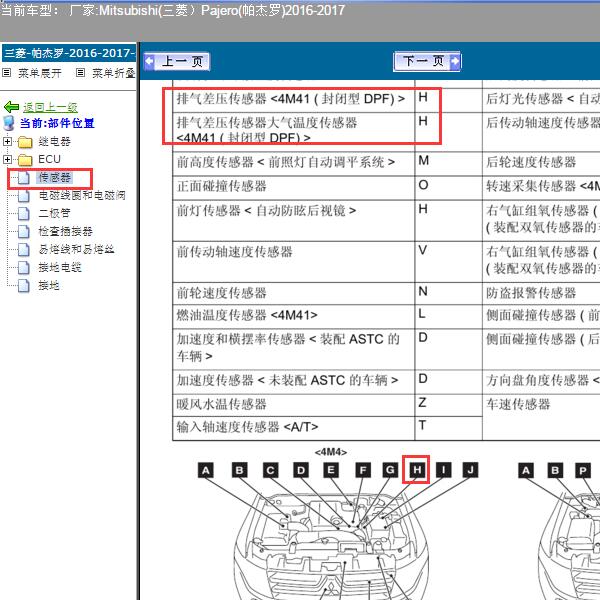
Task: Click 当前:部件位置 heading
Action: pyautogui.click(x=57, y=123)
